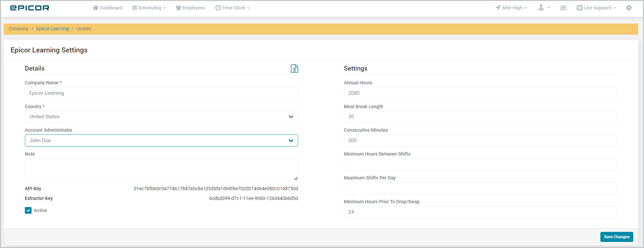Click the note resize handle
The height and width of the screenshot is (248, 644).
coord(296,179)
